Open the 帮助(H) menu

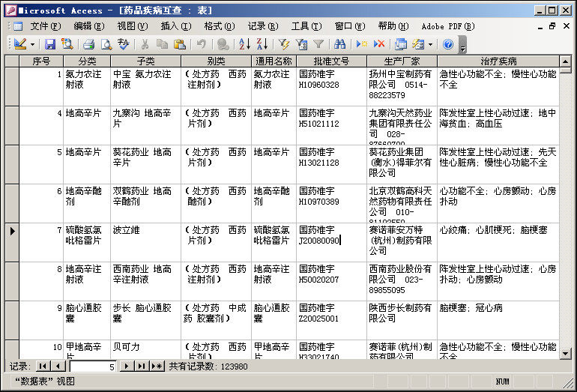click(x=393, y=26)
